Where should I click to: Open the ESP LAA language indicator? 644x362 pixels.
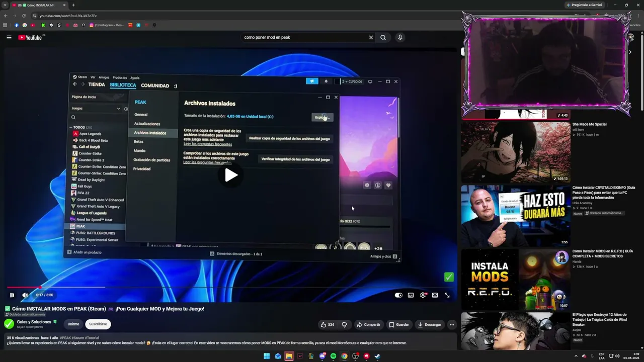tap(602, 356)
